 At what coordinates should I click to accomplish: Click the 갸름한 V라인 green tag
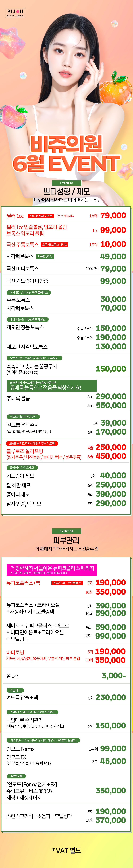coord(45,256)
